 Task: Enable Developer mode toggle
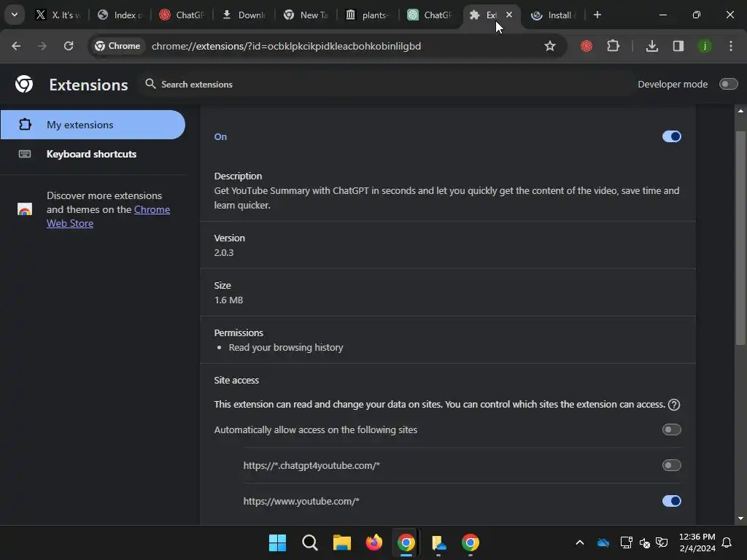click(729, 85)
